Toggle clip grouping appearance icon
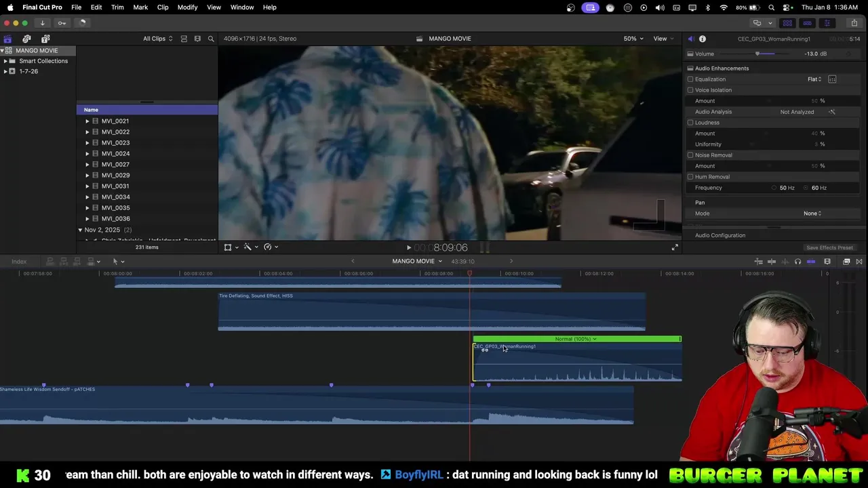This screenshot has width=868, height=488. [x=184, y=39]
